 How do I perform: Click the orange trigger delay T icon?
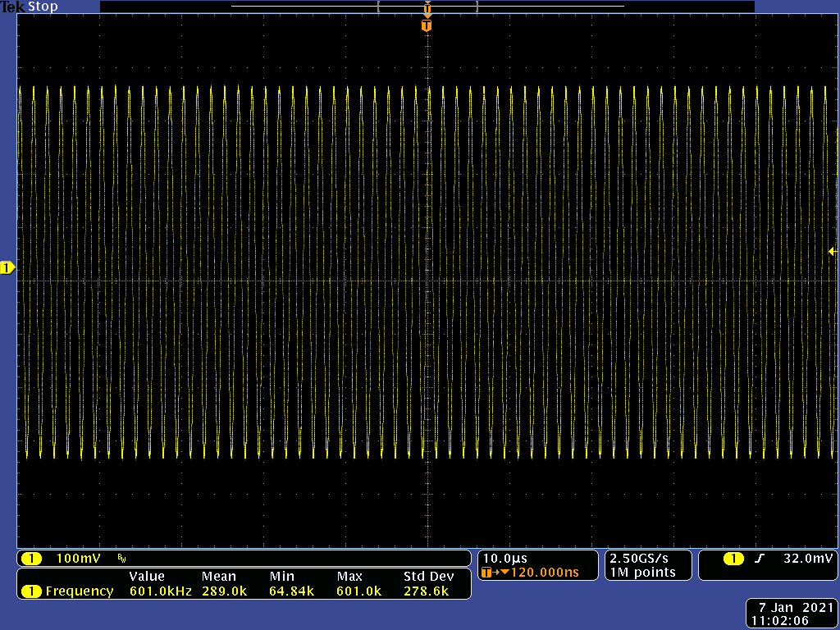pyautogui.click(x=488, y=573)
